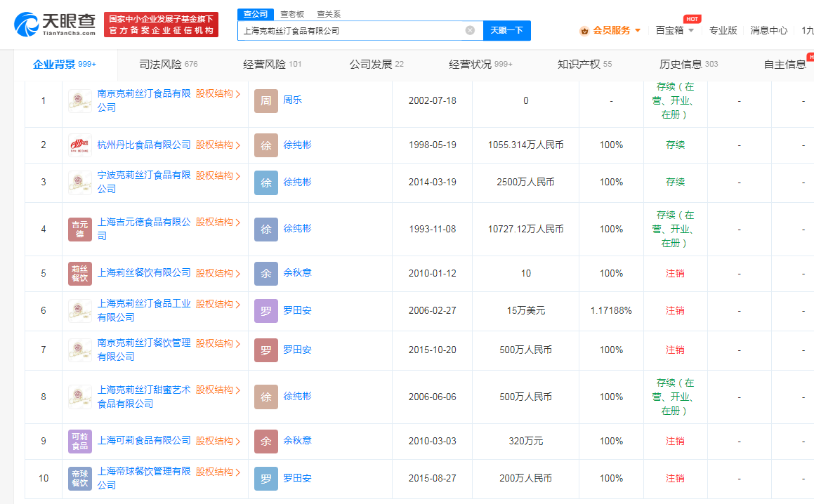Open legal representative 罗田安 link in row 6

[x=297, y=310]
